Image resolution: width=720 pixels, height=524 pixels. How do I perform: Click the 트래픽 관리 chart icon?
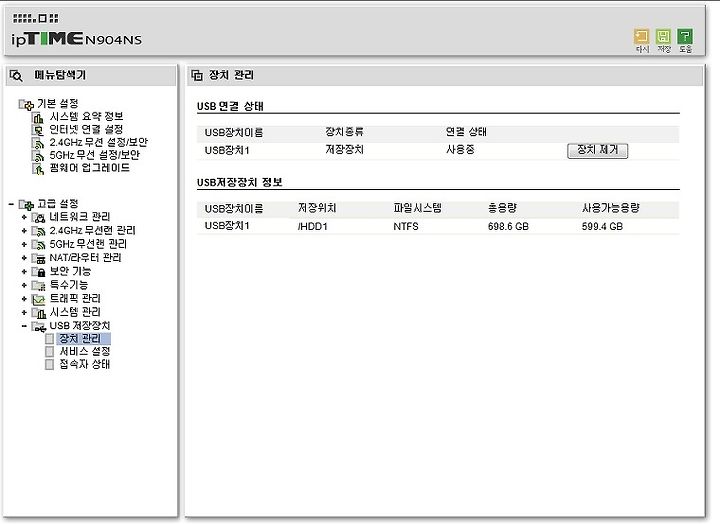[38, 299]
